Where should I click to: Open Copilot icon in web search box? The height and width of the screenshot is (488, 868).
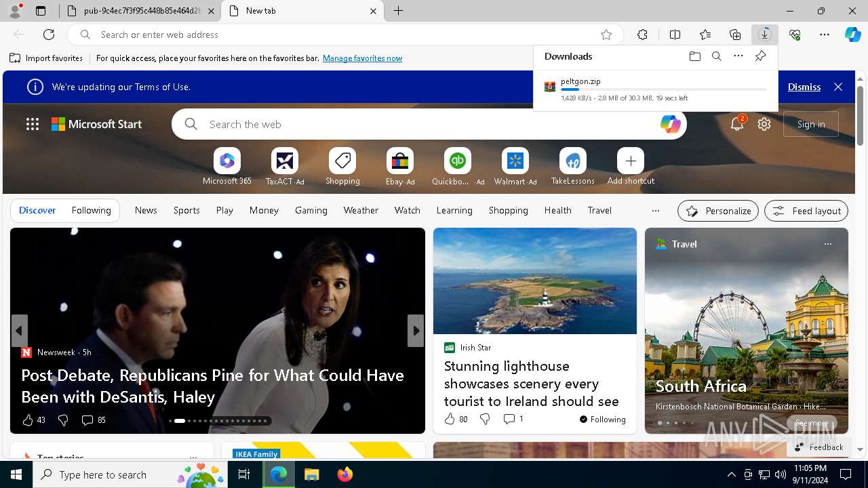[x=670, y=124]
